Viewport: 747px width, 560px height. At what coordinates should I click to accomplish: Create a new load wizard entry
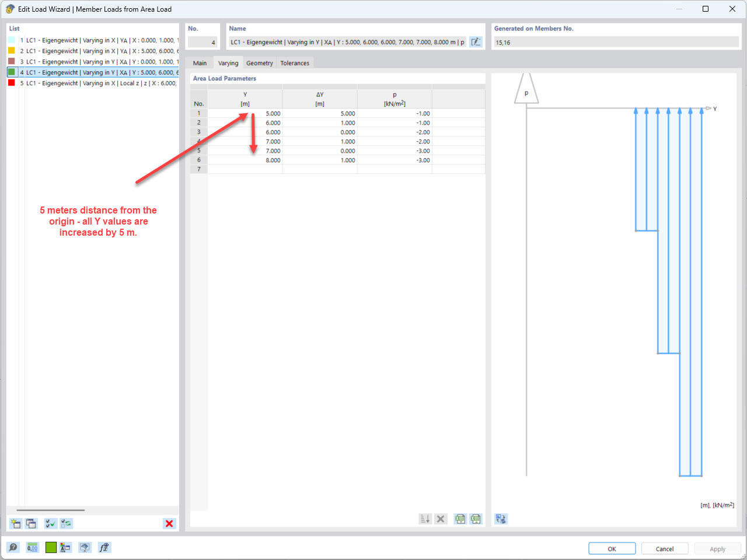pyautogui.click(x=15, y=523)
